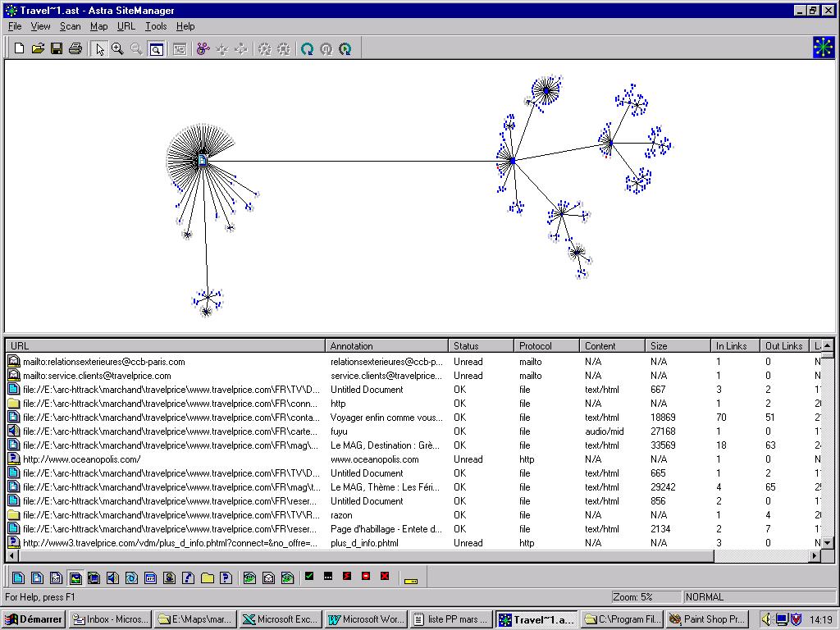Click the unknown question-mark filter icon

[226, 577]
